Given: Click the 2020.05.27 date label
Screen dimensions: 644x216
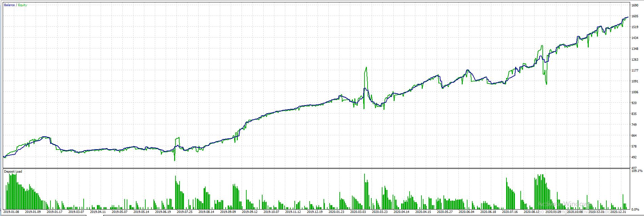Looking at the screenshot, I should pyautogui.click(x=444, y=212).
